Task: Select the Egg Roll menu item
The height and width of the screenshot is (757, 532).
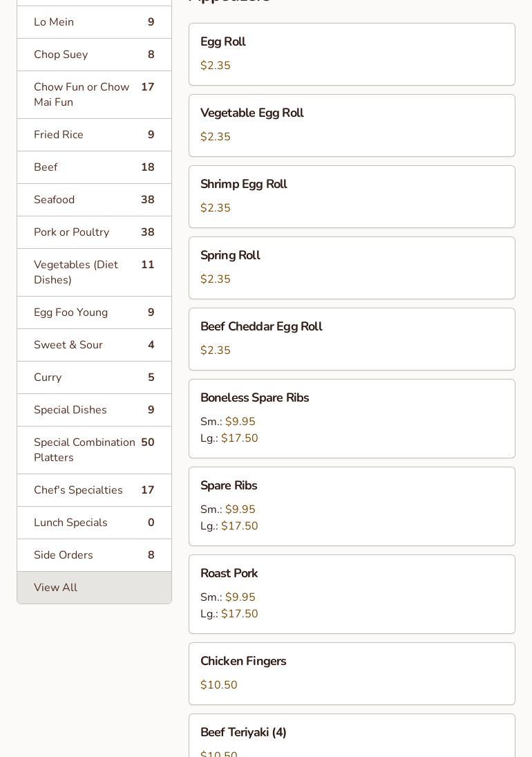Action: [352, 54]
